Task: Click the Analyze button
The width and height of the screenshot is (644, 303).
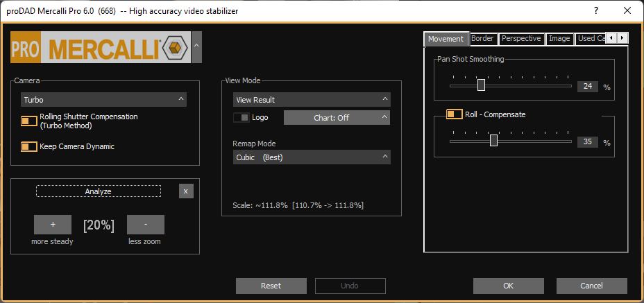Action: pyautogui.click(x=98, y=191)
